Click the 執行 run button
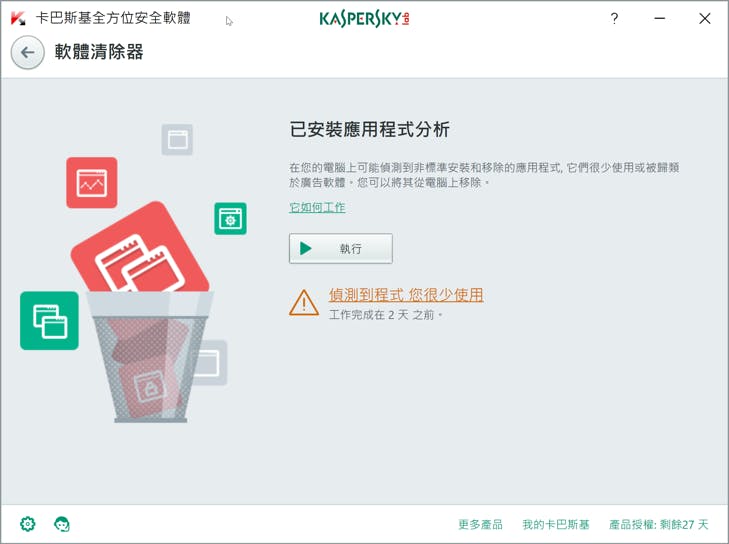 [341, 249]
